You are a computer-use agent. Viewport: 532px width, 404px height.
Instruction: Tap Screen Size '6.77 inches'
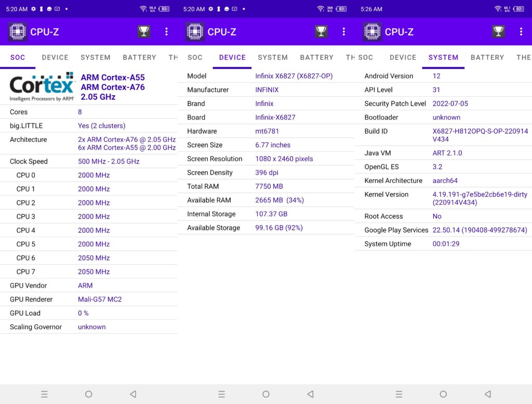click(273, 145)
